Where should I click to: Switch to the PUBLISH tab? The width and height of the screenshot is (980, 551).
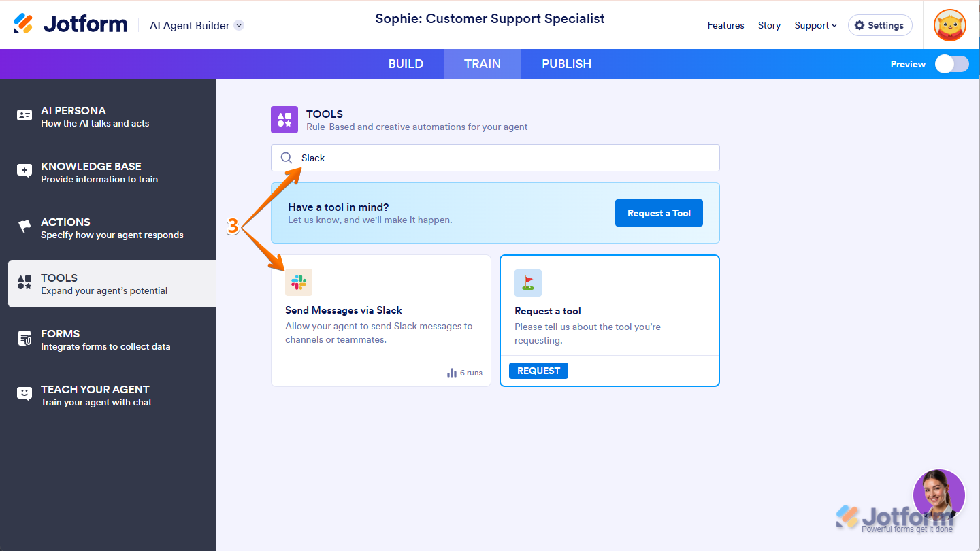[566, 64]
